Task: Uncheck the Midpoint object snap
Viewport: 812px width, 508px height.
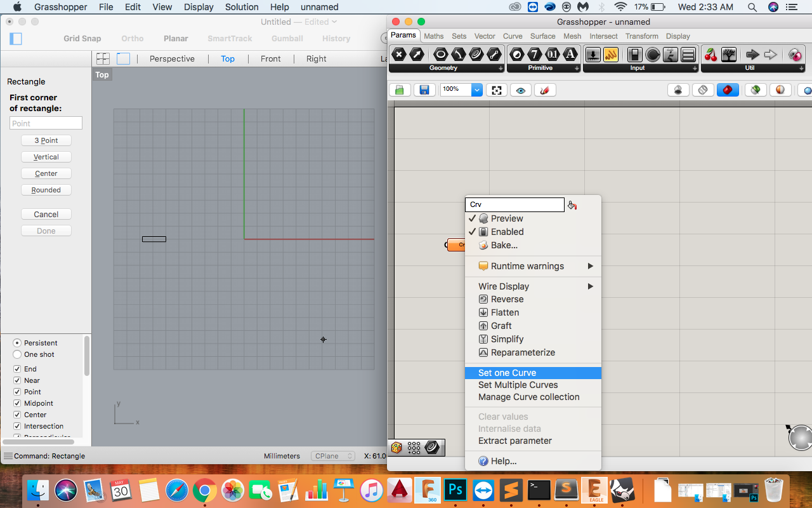Action: pyautogui.click(x=17, y=403)
